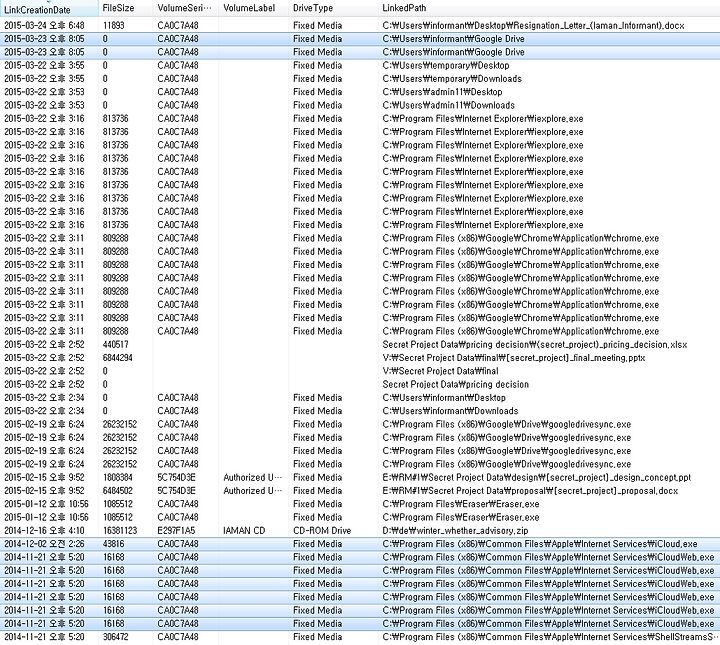Select C:\Users\temporary\Desktop path row
The height and width of the screenshot is (645, 720).
(x=445, y=66)
